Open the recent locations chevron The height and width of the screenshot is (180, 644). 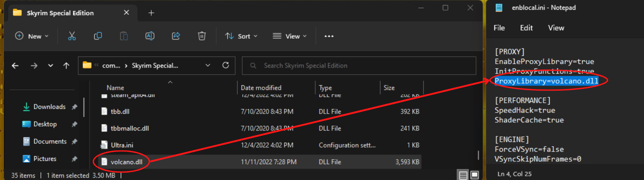point(50,65)
